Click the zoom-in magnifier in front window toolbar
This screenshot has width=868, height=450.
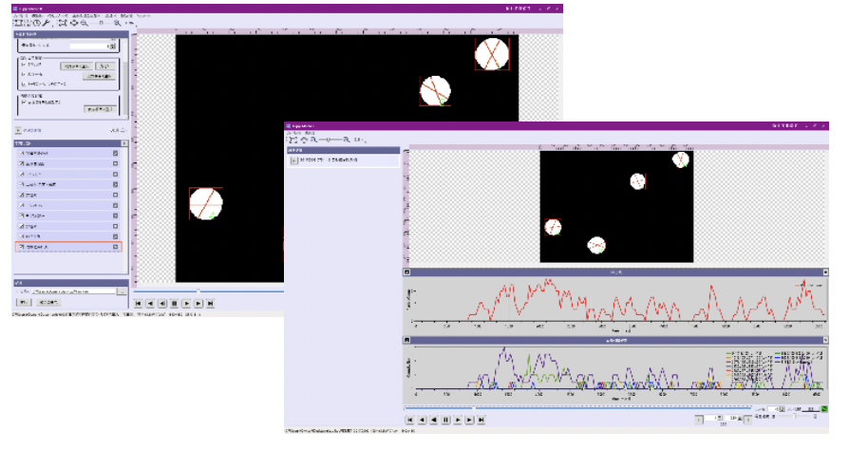[347, 141]
